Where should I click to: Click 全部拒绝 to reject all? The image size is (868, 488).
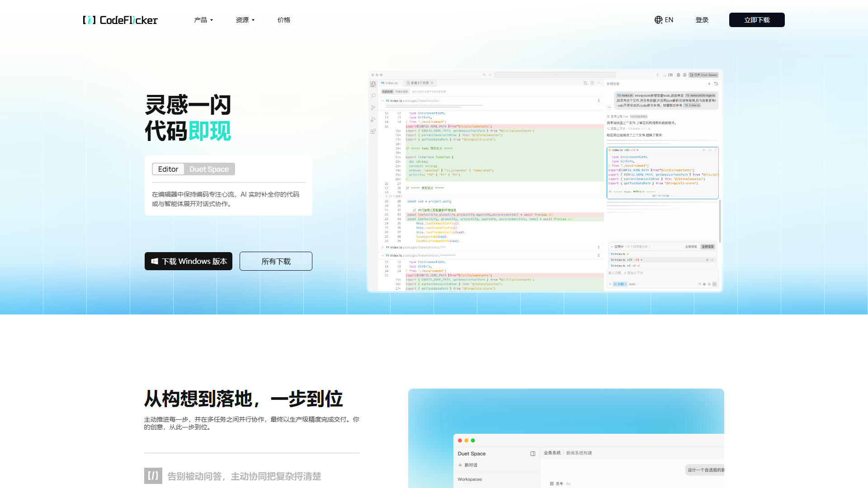tap(691, 247)
